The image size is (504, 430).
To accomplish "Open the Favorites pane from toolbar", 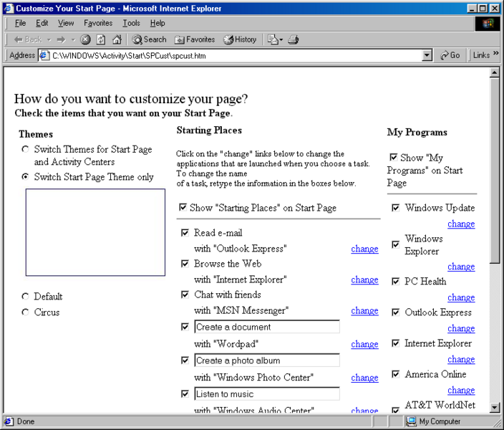I will 195,39.
